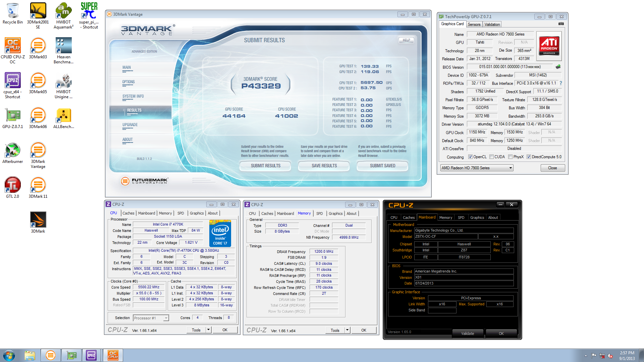
Task: Click Submit Results button
Action: point(266,166)
